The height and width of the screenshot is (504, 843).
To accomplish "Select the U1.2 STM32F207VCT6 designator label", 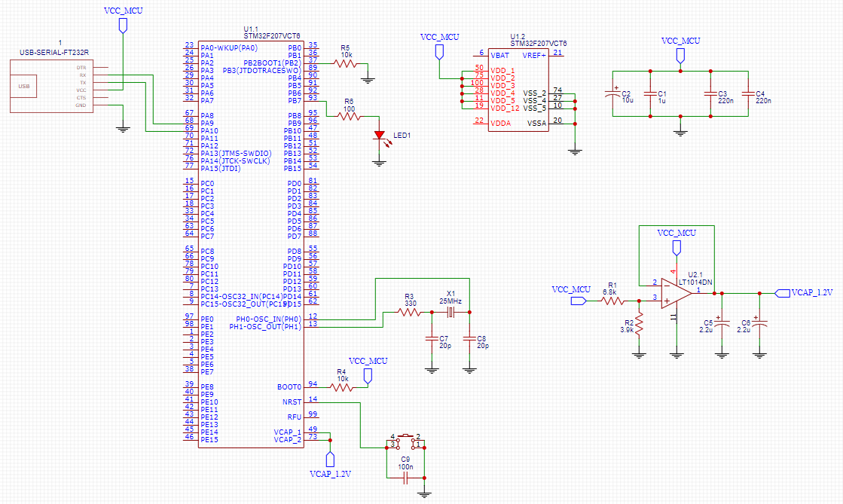I will pyautogui.click(x=538, y=41).
